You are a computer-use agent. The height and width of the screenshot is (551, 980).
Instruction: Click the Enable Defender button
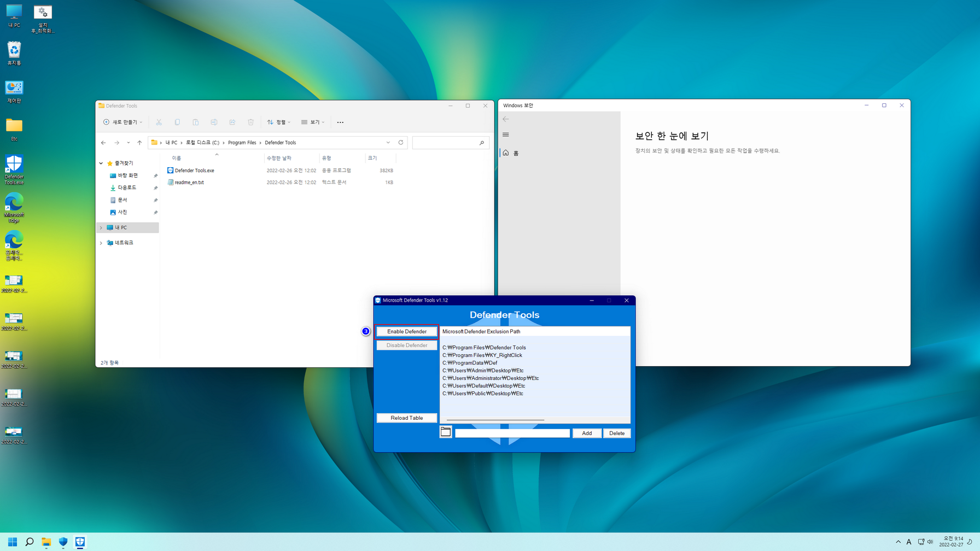pos(406,331)
